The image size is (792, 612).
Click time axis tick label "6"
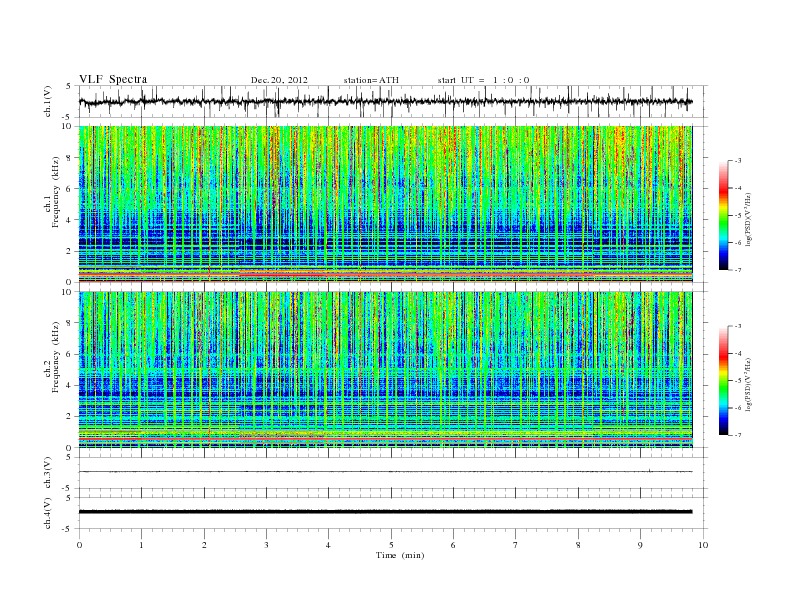(x=453, y=545)
